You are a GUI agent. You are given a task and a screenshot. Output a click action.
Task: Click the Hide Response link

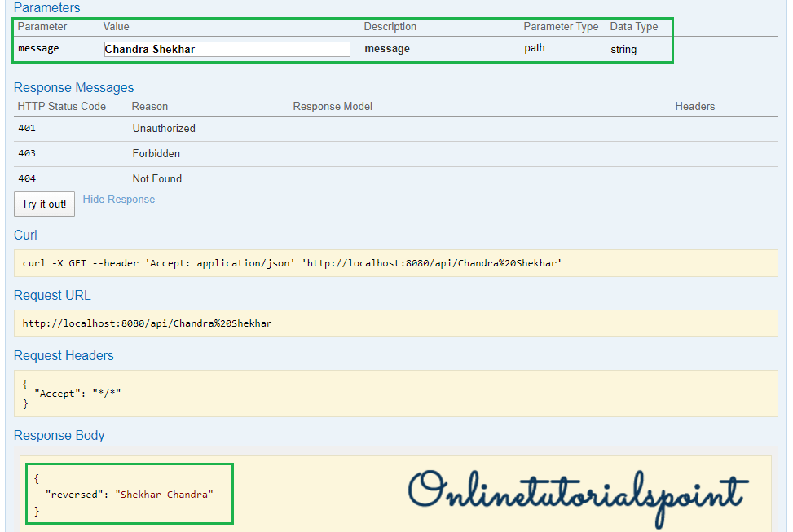(118, 200)
